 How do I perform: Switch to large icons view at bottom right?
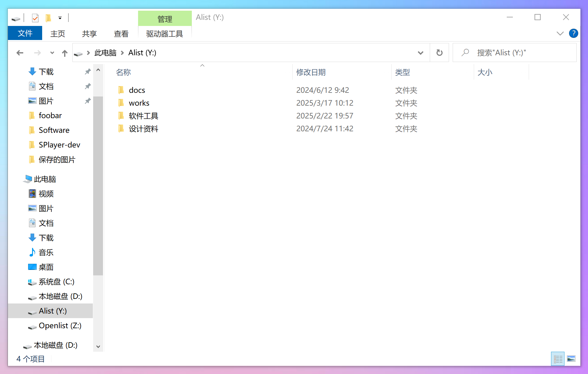click(572, 359)
